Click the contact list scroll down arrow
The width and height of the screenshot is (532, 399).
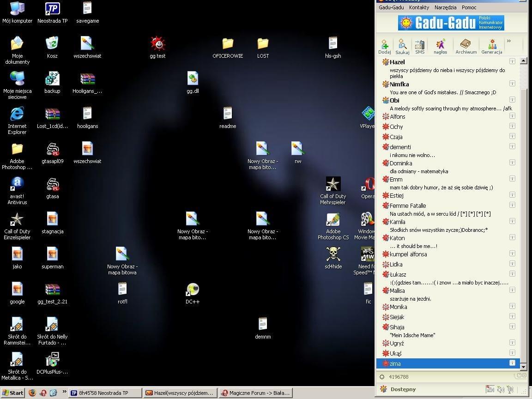524,367
